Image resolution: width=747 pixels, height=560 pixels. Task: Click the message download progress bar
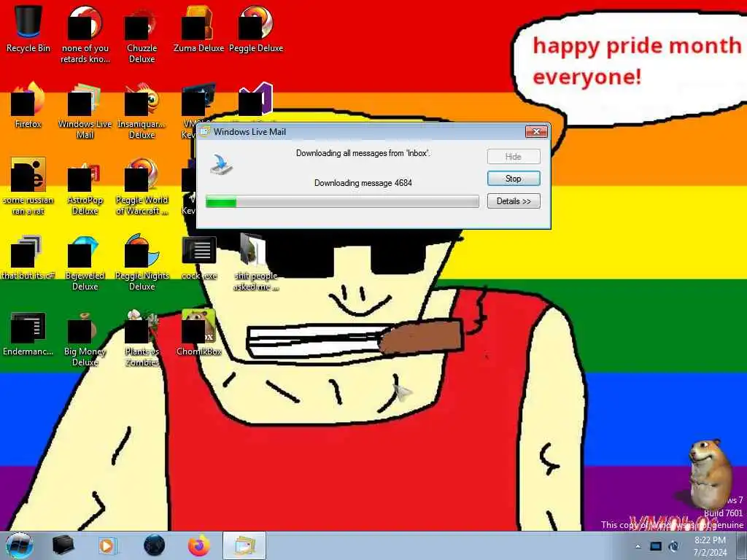pos(342,201)
